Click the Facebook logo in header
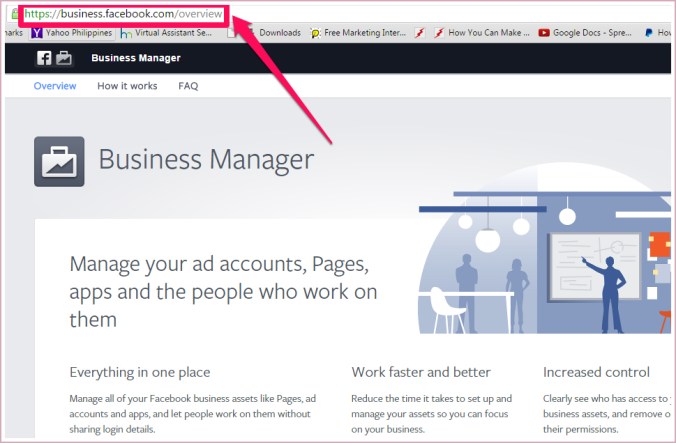 tap(44, 58)
